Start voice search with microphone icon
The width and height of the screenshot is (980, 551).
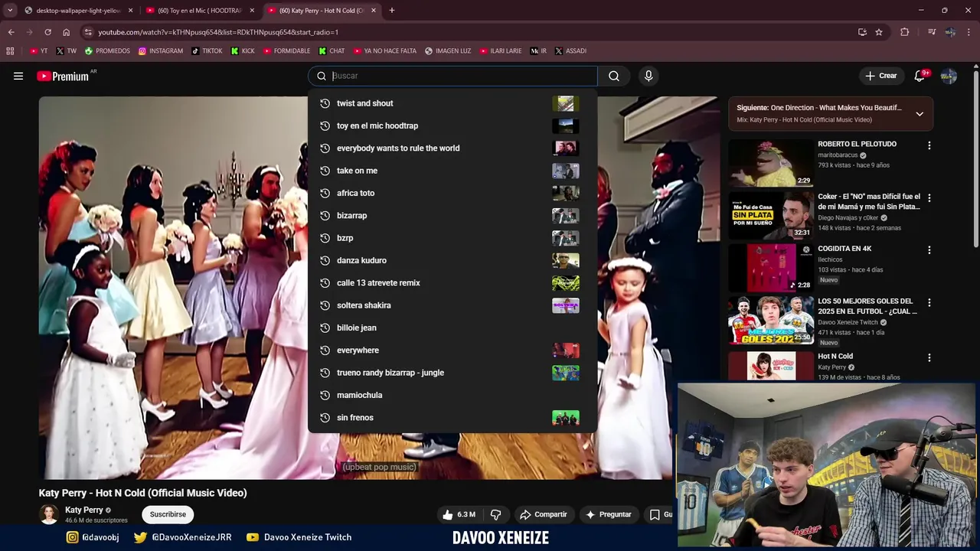(x=648, y=76)
